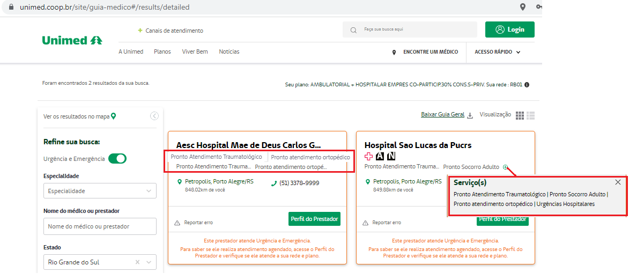Open Perfil do Prestador for Hospital Sao Lucas

click(x=502, y=219)
